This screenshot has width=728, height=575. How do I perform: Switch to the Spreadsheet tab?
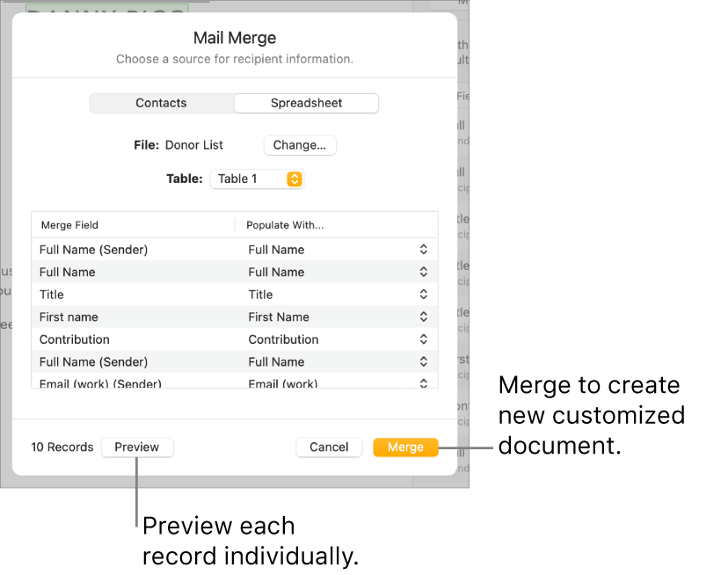(305, 103)
